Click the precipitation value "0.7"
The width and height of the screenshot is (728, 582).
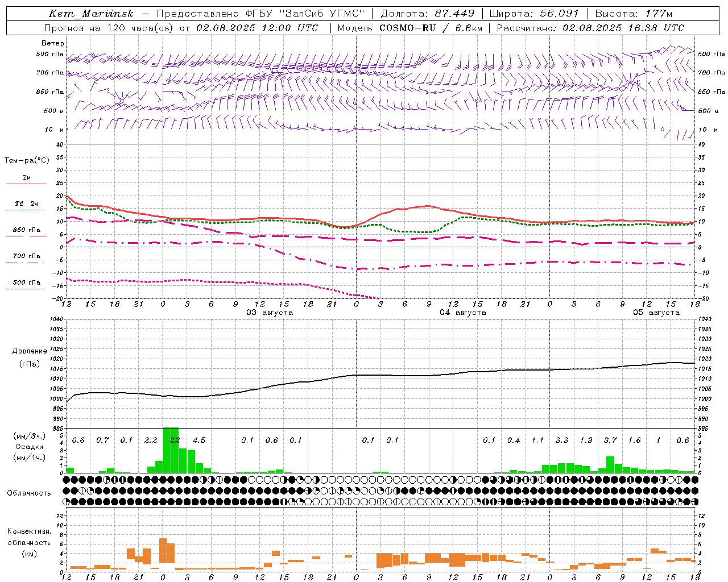(x=102, y=440)
